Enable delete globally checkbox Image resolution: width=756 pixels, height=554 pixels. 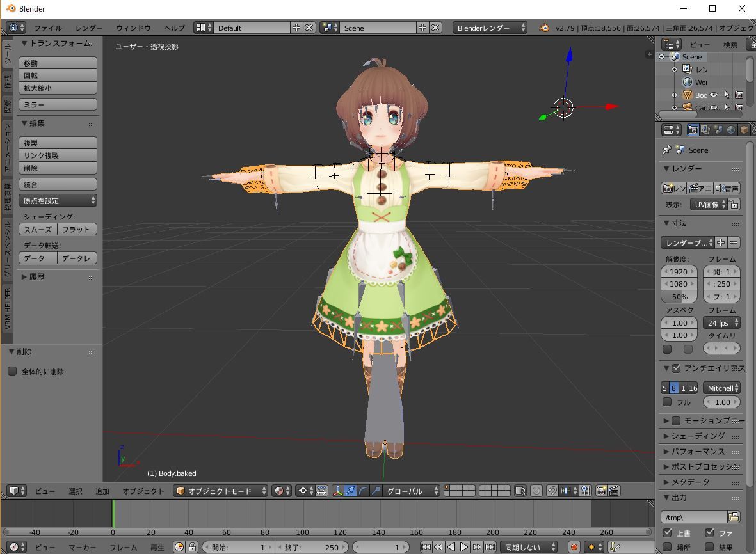[13, 371]
